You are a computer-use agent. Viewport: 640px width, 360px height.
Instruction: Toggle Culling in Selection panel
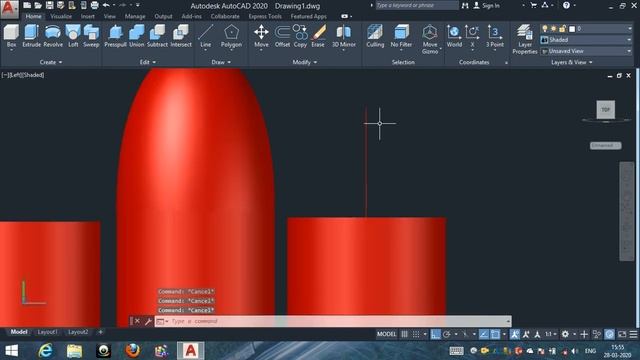375,36
